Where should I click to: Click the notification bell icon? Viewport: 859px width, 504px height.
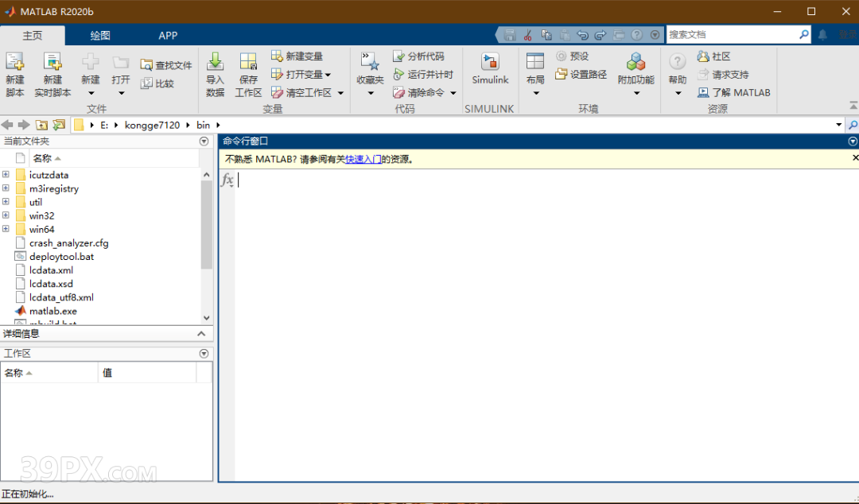tap(823, 34)
